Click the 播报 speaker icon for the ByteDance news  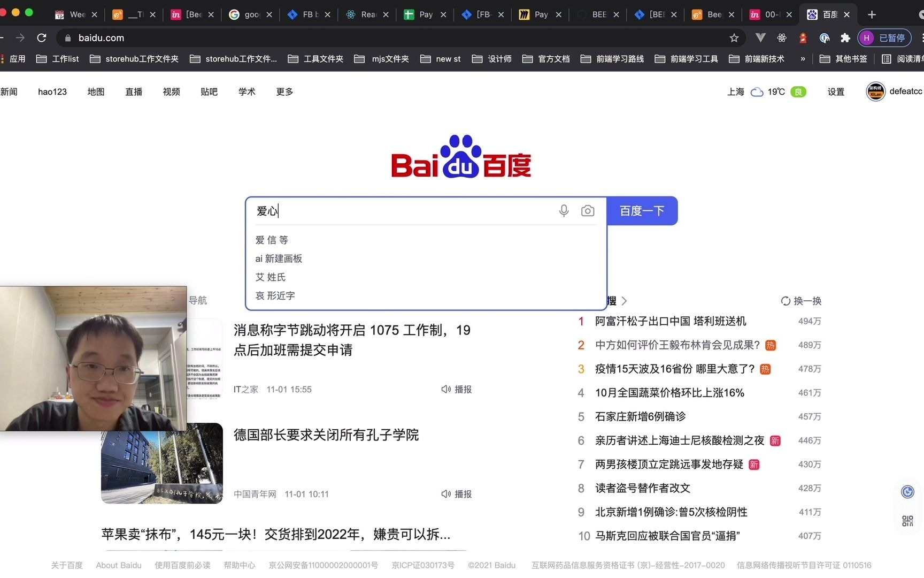click(x=445, y=389)
